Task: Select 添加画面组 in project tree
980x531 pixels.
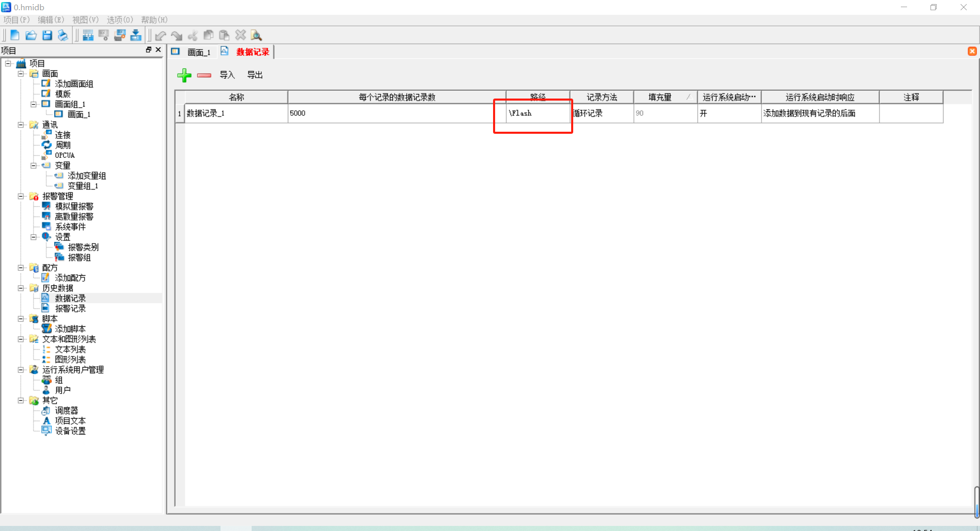Action: coord(74,84)
